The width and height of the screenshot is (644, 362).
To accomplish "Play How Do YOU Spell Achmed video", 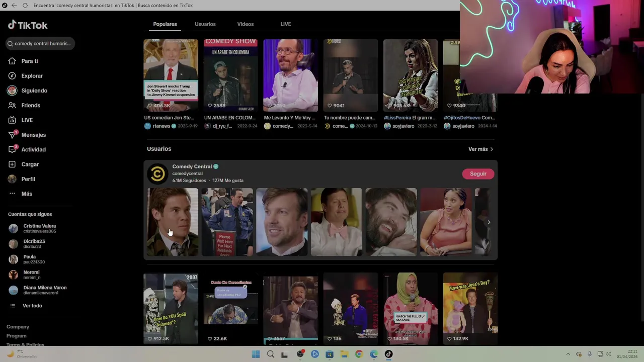I will coord(171,309).
